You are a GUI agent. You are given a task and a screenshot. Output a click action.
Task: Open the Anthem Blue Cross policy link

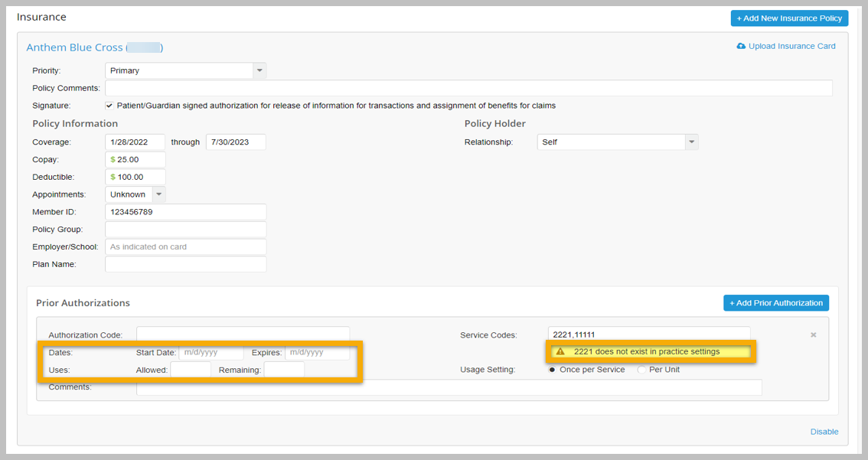(74, 47)
